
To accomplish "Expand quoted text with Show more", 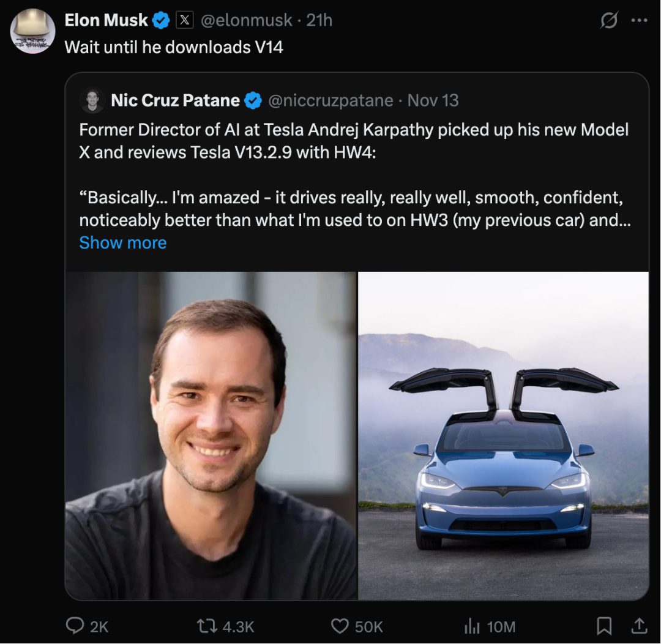I will [123, 242].
